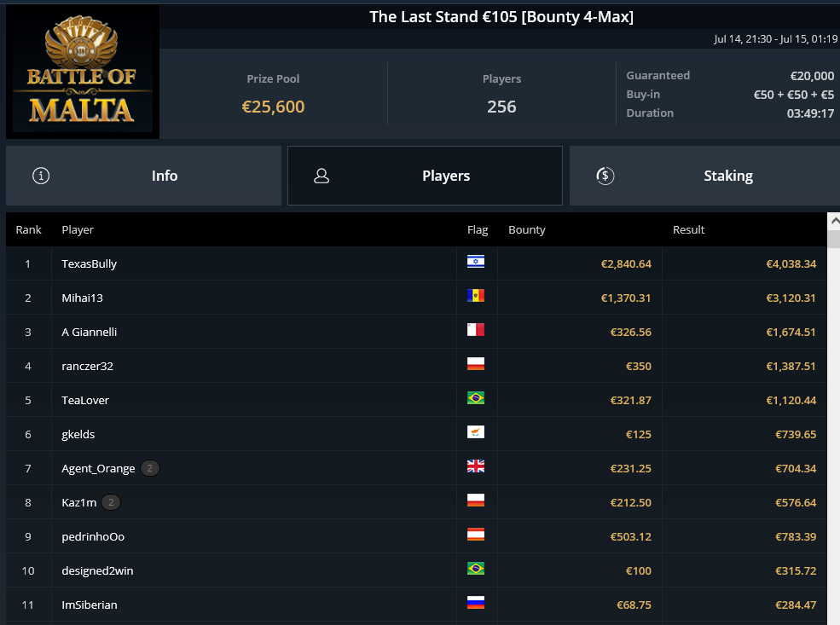Click TexasBully's Israel flag

476,262
